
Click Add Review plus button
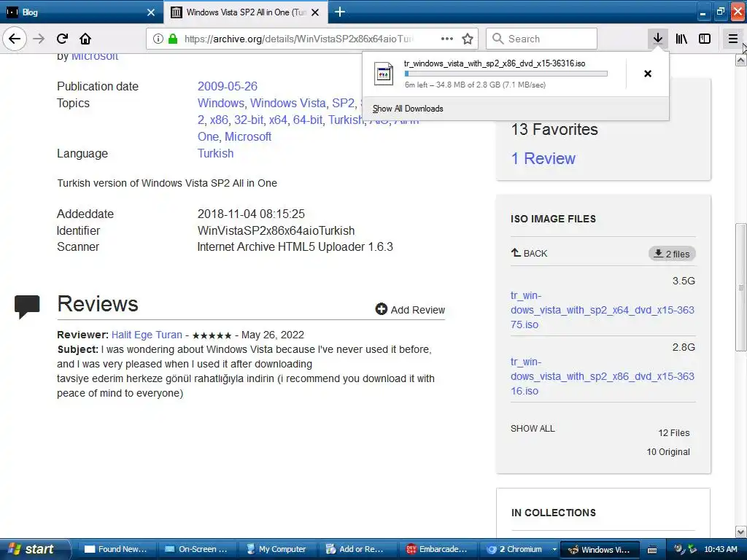click(x=410, y=309)
